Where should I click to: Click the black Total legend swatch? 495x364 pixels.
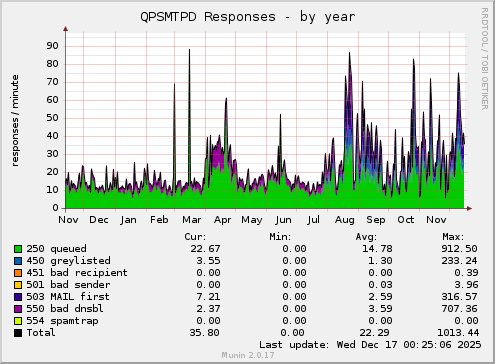pos(18,333)
